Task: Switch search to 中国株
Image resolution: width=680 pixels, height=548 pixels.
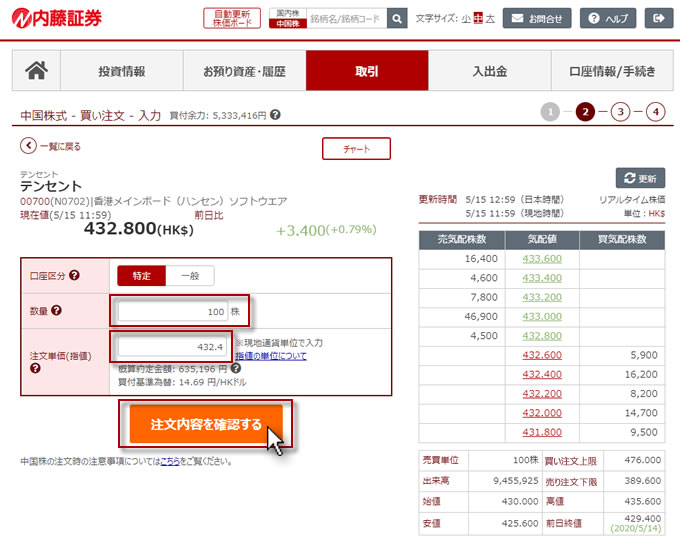Action: click(x=288, y=23)
